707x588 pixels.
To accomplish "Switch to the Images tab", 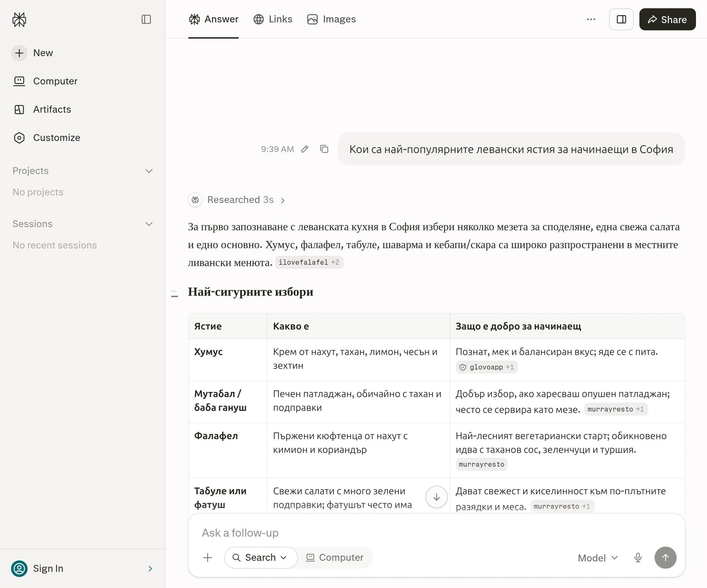I will 331,19.
